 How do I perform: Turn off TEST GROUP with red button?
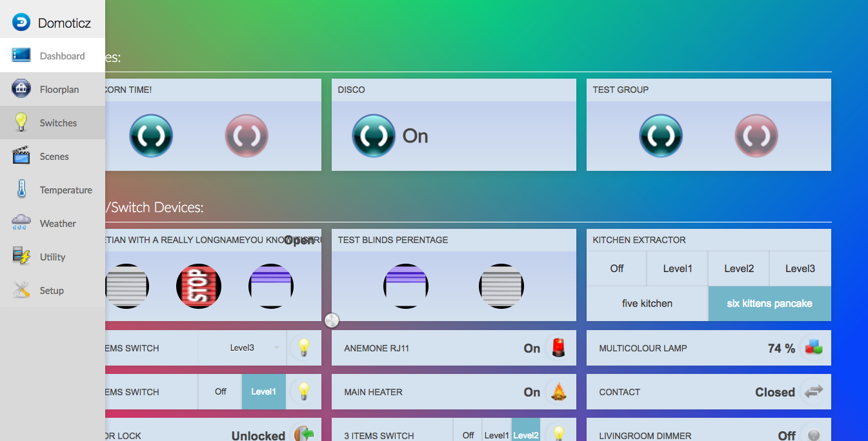756,136
